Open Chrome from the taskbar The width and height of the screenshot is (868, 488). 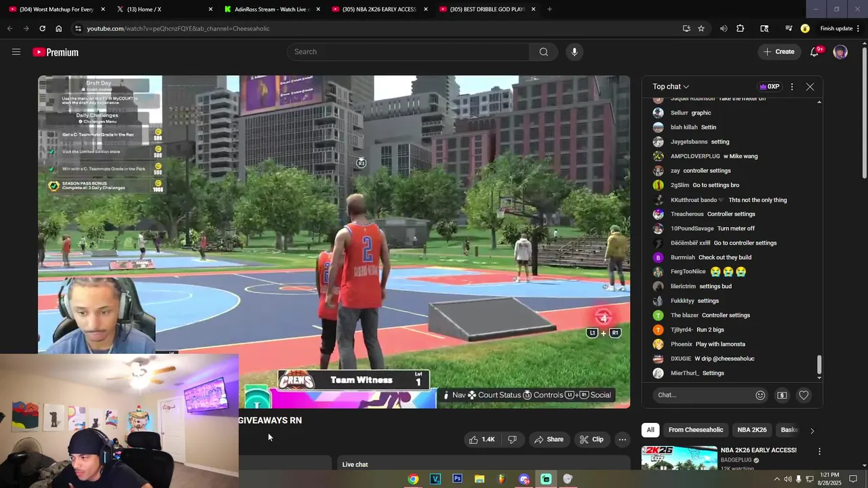pyautogui.click(x=413, y=479)
